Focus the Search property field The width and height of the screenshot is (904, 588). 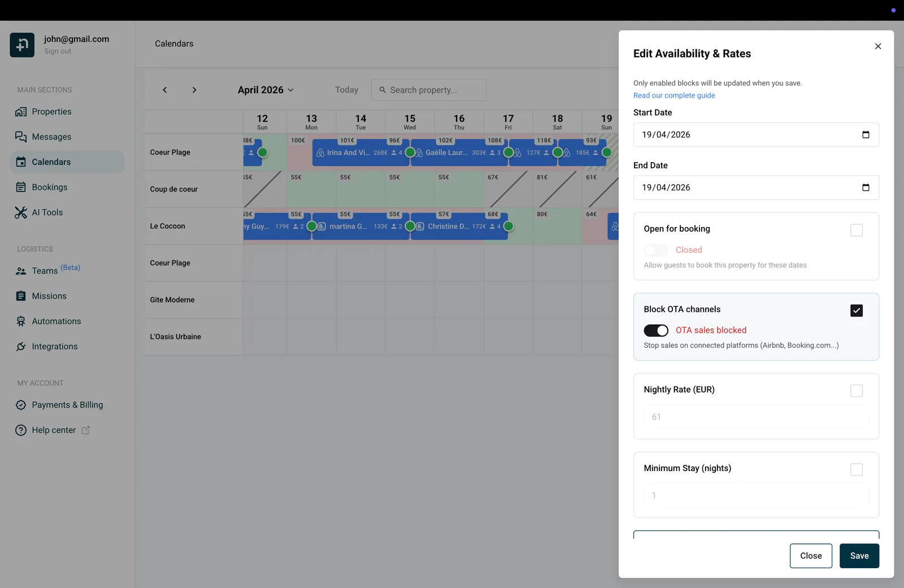(429, 90)
